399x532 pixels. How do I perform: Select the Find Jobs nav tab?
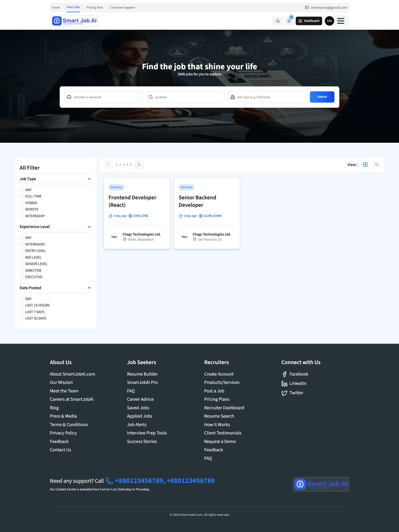73,7
